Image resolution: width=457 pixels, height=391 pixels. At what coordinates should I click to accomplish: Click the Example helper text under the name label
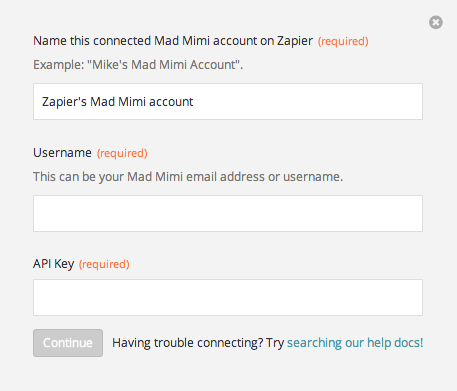point(138,65)
